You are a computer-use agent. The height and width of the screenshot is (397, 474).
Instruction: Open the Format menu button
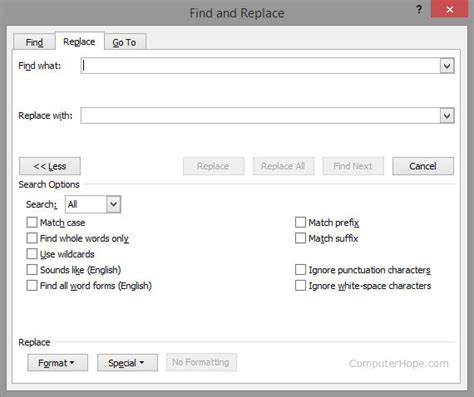(x=58, y=363)
